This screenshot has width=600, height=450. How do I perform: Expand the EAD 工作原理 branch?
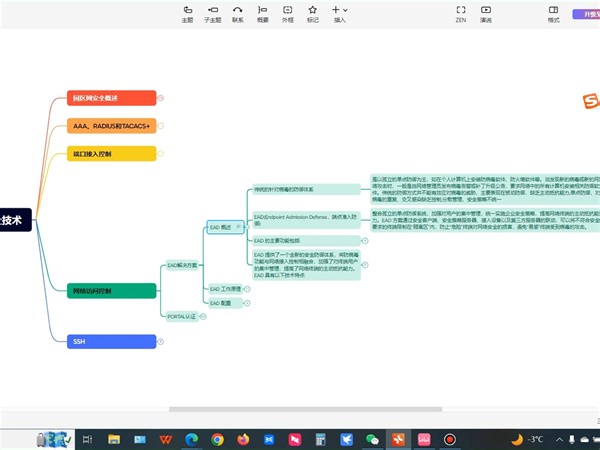[247, 289]
